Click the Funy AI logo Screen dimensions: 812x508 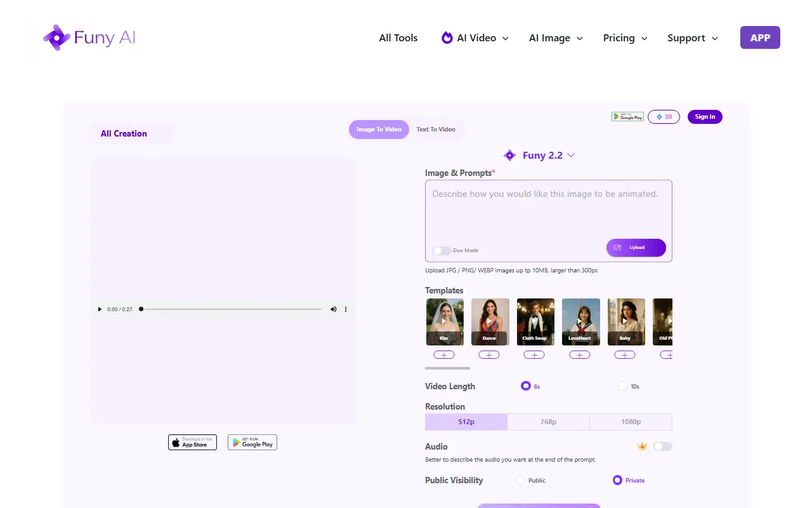tap(89, 38)
